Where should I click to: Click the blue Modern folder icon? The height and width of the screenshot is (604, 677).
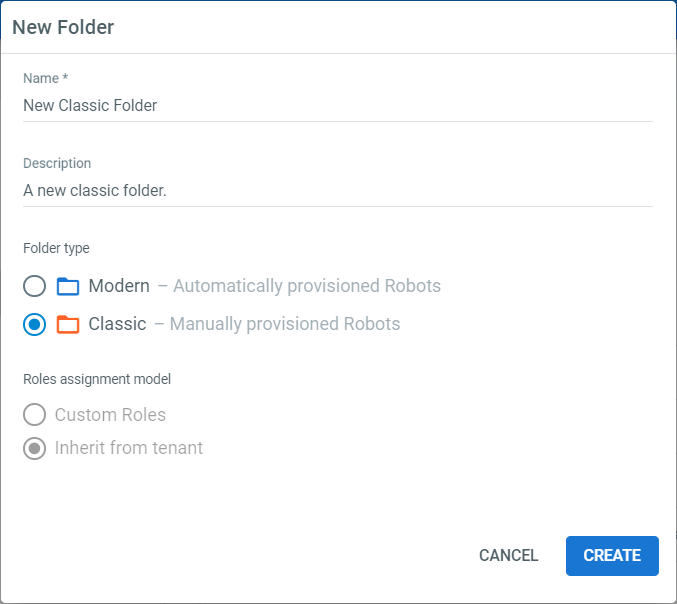68,287
